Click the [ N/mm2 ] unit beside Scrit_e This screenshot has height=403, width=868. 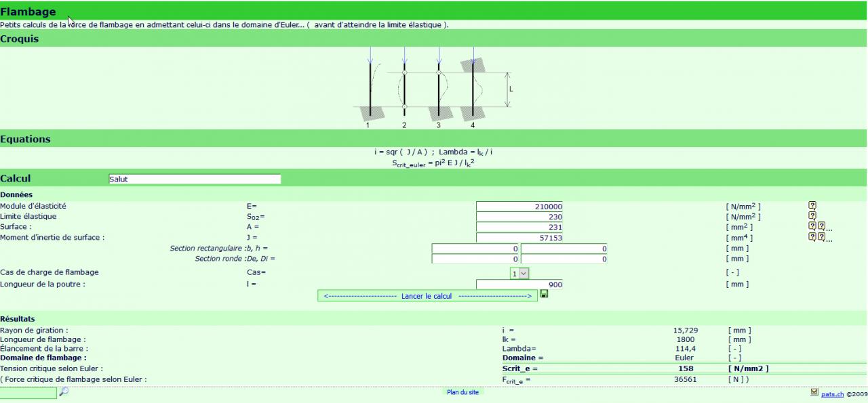click(749, 368)
